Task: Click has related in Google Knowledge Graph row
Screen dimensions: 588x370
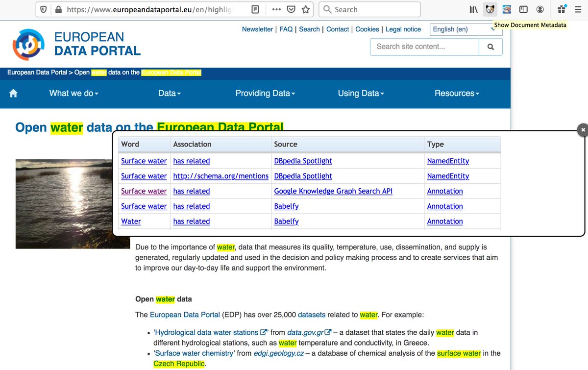Action: (x=192, y=191)
